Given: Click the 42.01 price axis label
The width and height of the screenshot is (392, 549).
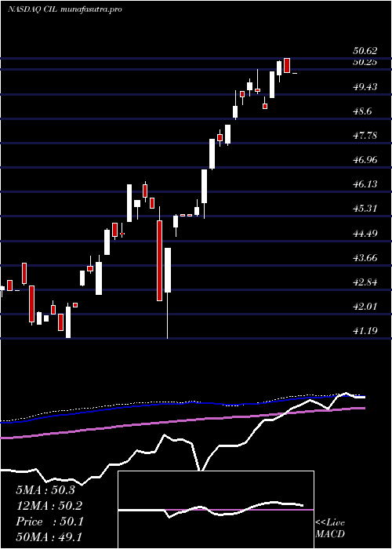Looking at the screenshot, I should (x=365, y=307).
